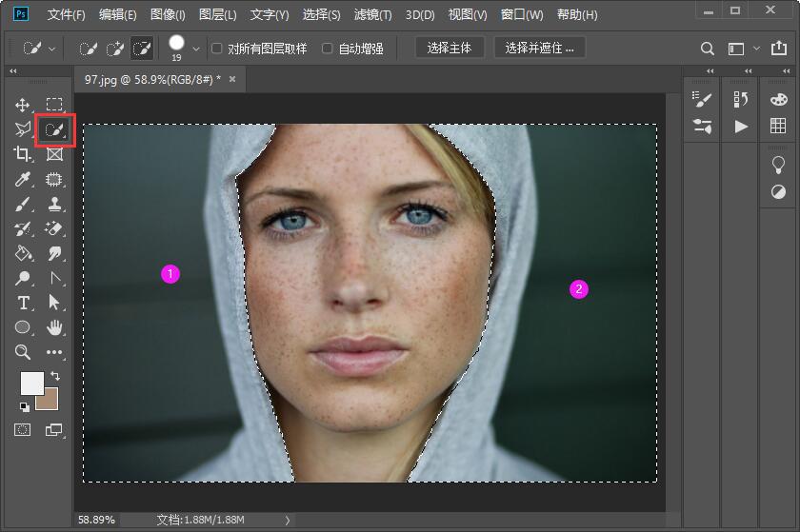Select the Crop tool
The width and height of the screenshot is (800, 532).
pos(23,154)
